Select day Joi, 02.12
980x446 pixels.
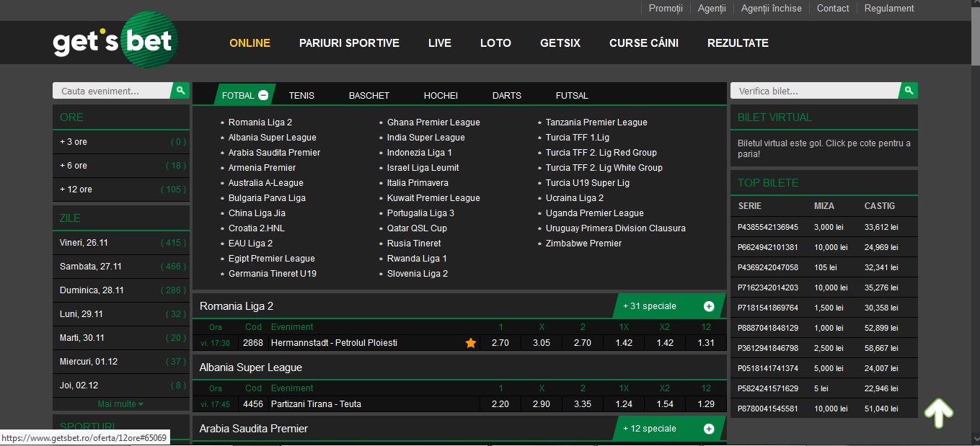(121, 385)
